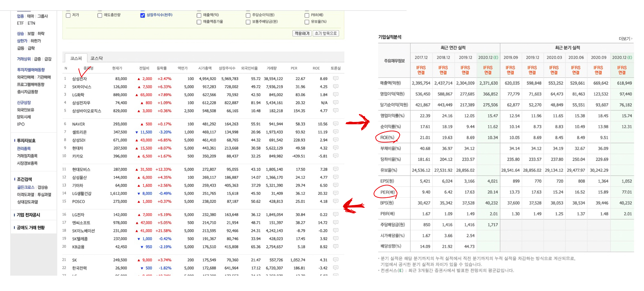
Task: Switch to the 코스피 tab
Action: [76, 58]
